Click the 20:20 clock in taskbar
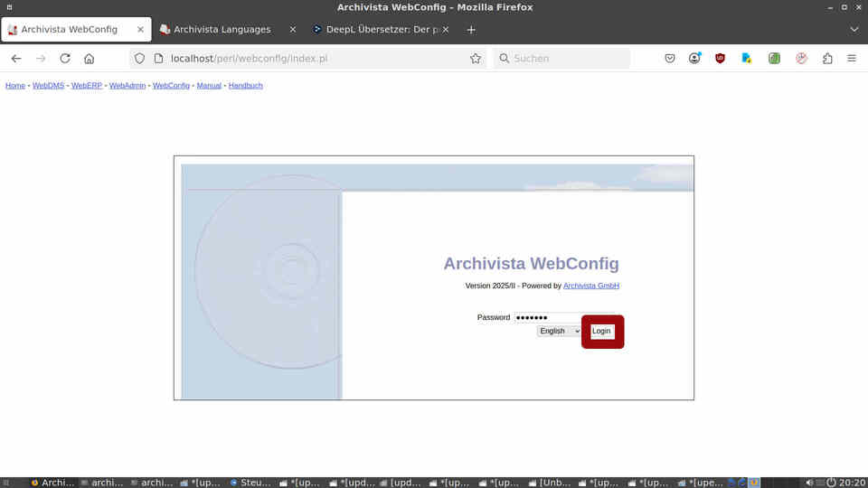Image resolution: width=868 pixels, height=488 pixels. (852, 483)
